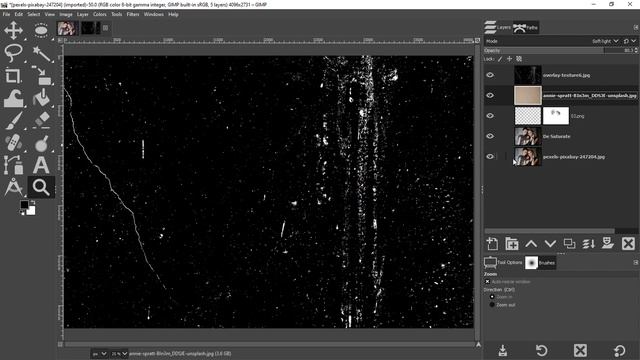Open the Filters menu
Viewport: 640px width, 360px height.
[133, 14]
